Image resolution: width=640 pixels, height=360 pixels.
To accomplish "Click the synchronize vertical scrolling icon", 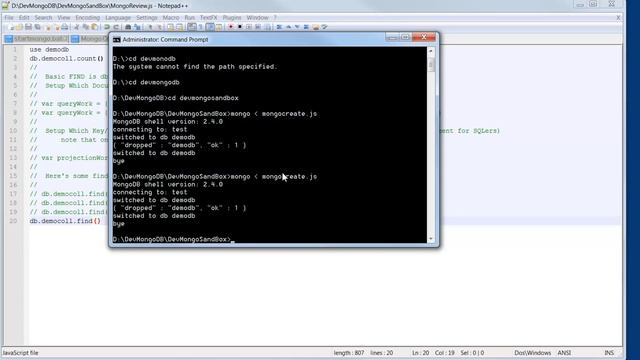I will (171, 27).
